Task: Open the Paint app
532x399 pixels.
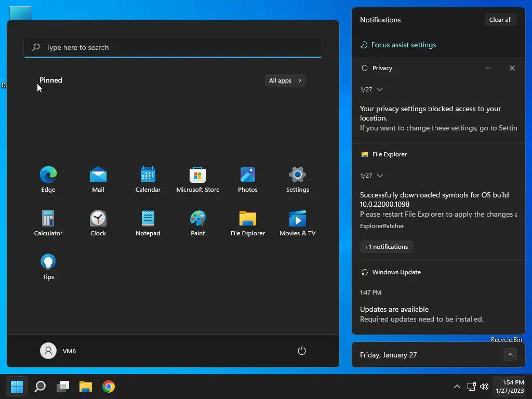Action: point(198,223)
